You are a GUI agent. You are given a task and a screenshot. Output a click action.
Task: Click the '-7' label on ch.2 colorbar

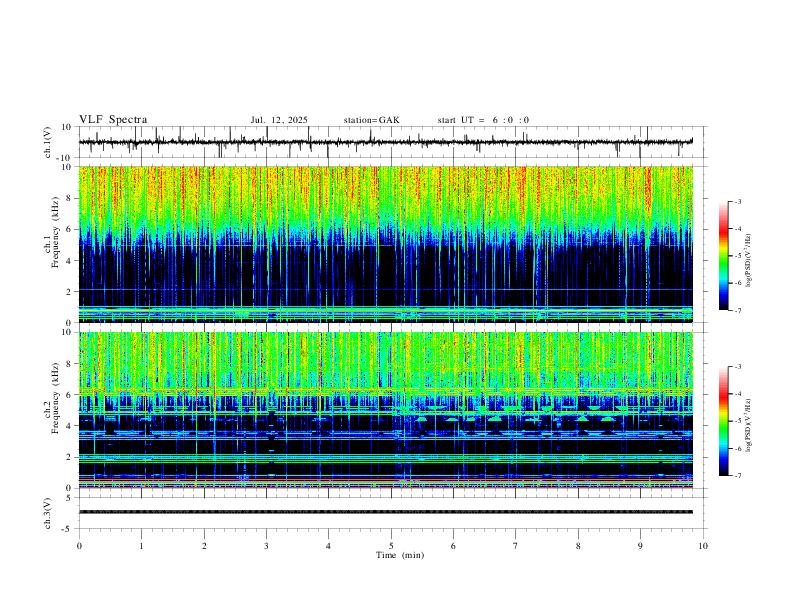coord(737,476)
